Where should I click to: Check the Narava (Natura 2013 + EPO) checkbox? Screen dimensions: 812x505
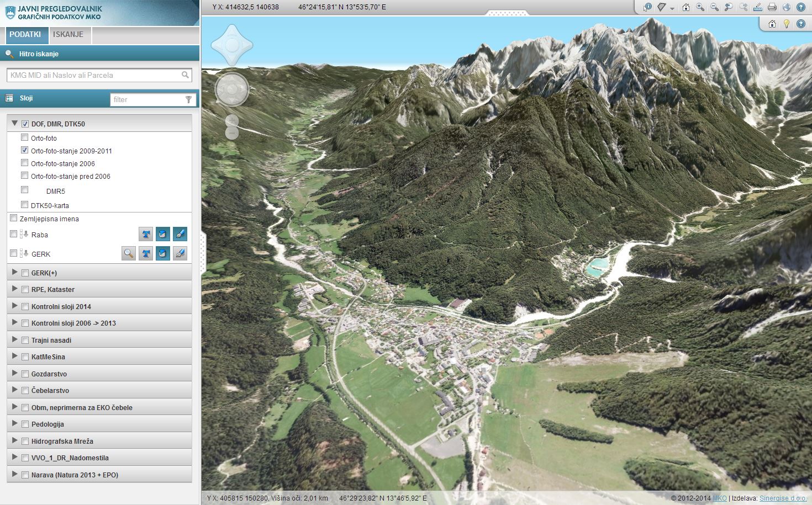[25, 475]
